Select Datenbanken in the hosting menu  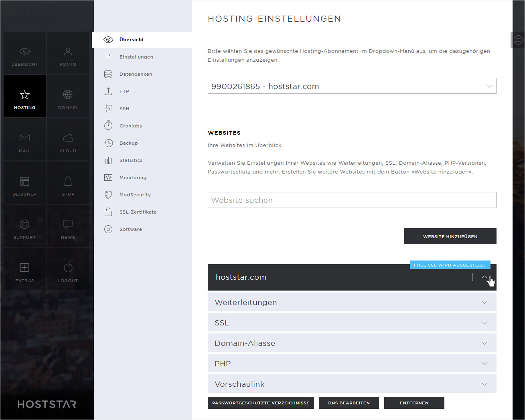(x=136, y=74)
